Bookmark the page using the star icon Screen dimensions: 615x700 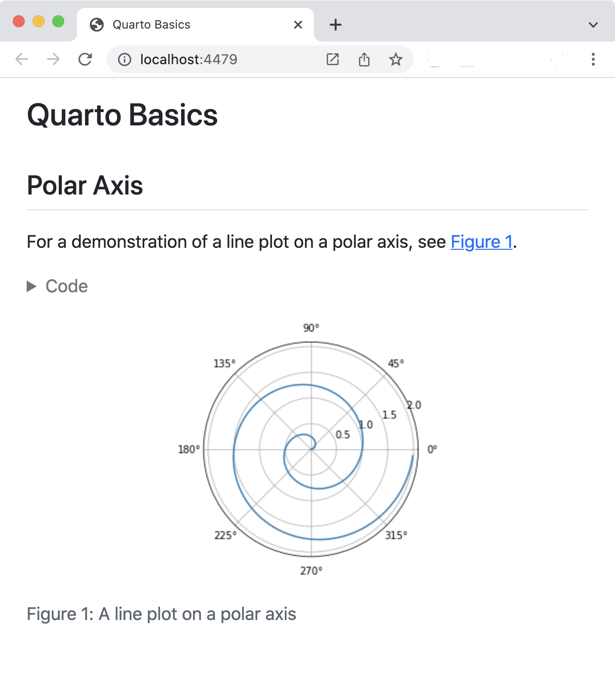coord(396,59)
